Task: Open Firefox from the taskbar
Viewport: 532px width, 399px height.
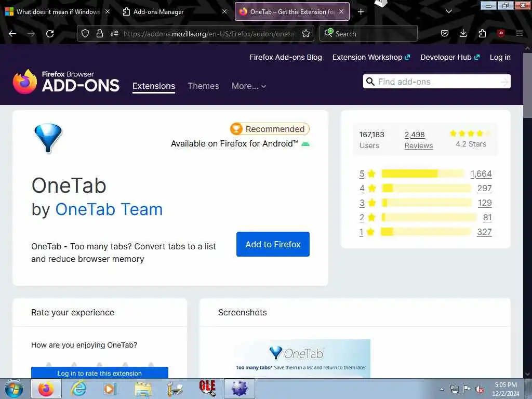Action: pos(46,389)
